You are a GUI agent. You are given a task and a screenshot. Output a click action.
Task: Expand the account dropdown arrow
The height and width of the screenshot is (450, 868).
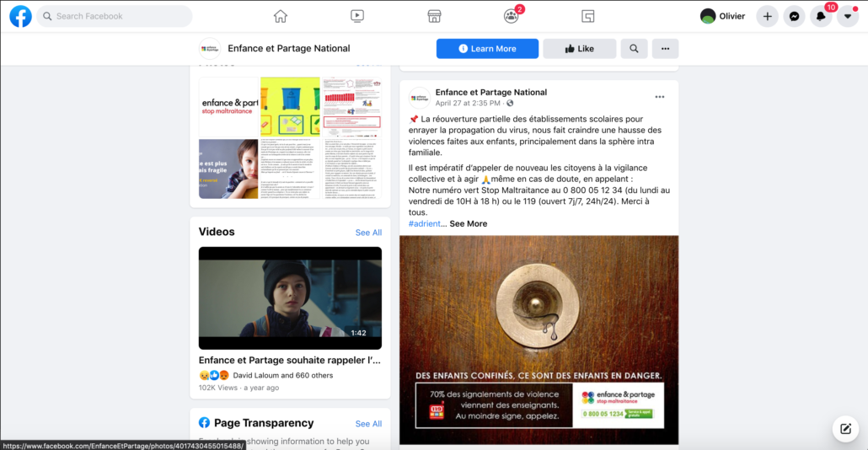(x=848, y=16)
